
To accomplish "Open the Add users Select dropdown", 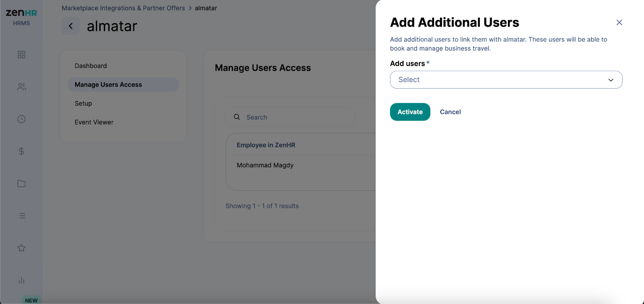I will pos(506,80).
